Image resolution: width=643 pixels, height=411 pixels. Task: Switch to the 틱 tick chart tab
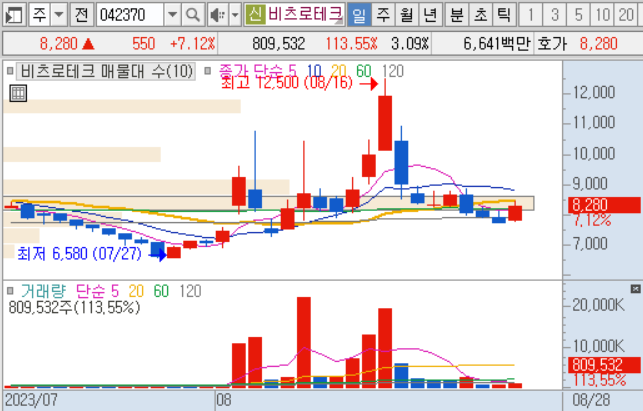click(x=504, y=15)
